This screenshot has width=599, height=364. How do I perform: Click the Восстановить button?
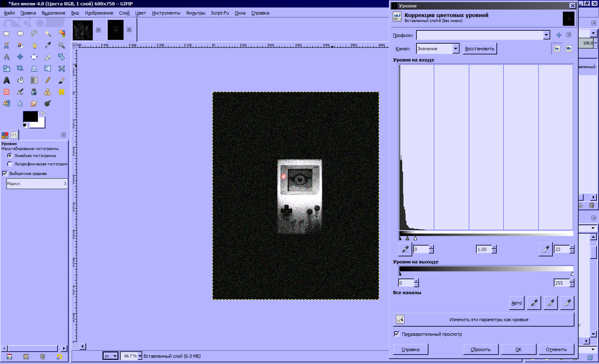tap(480, 49)
